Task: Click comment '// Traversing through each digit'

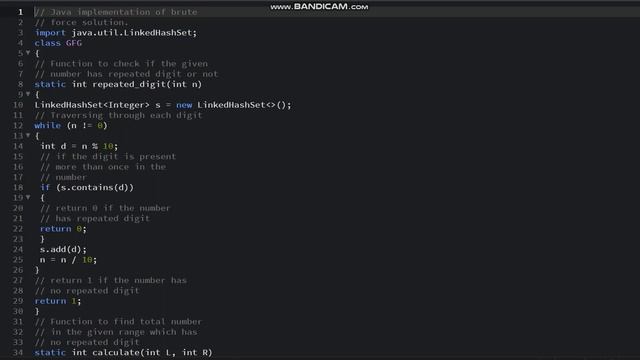Action: click(118, 115)
